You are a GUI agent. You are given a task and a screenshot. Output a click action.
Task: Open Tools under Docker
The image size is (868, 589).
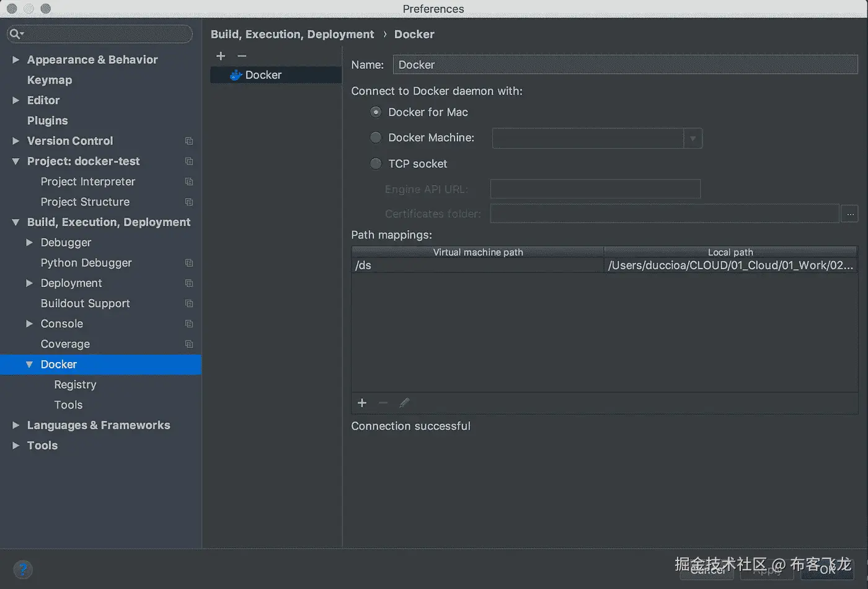[68, 405]
